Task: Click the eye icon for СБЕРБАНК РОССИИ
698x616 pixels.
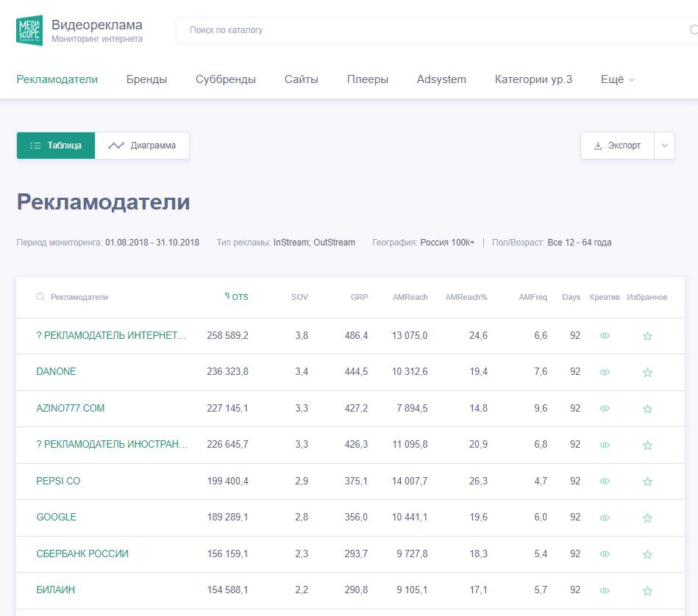Action: tap(605, 554)
